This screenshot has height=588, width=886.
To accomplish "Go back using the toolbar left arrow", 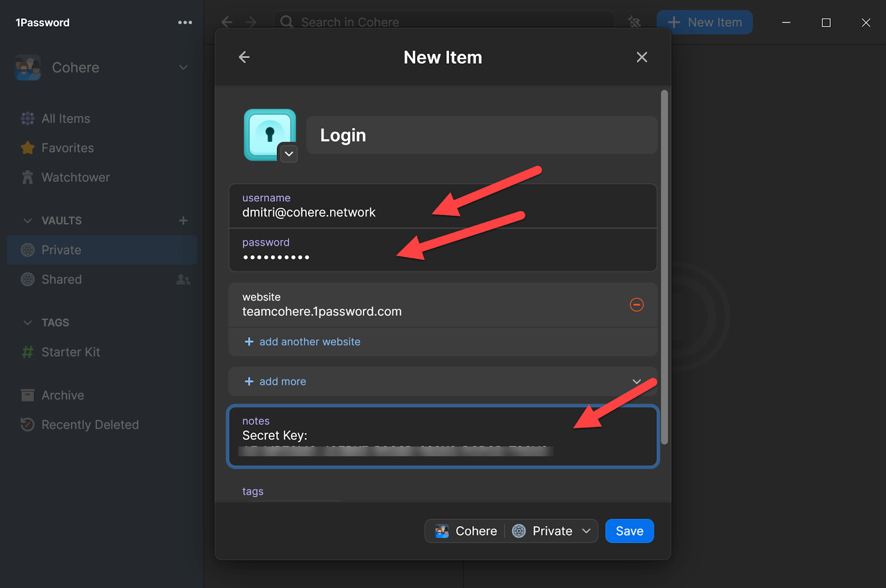I will (227, 22).
